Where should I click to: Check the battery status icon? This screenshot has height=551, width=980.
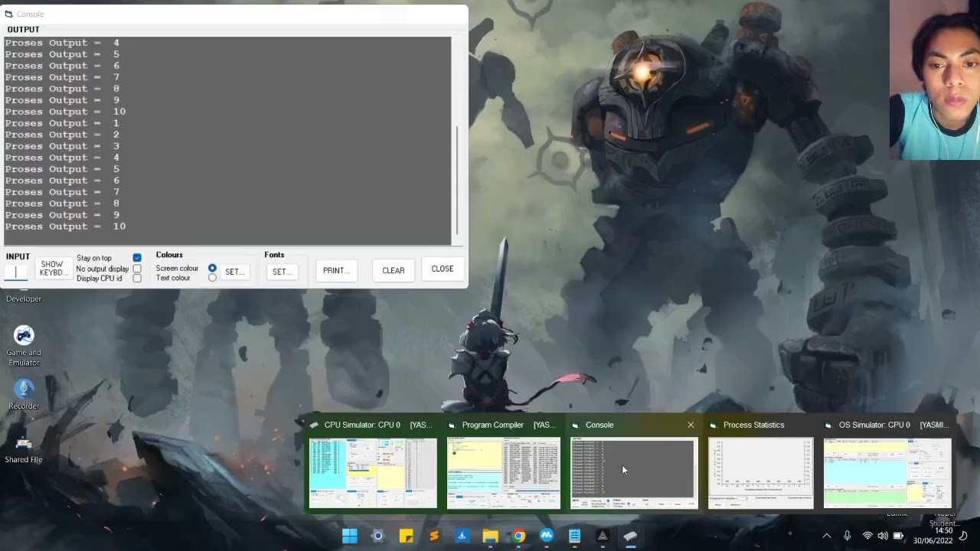pyautogui.click(x=899, y=536)
